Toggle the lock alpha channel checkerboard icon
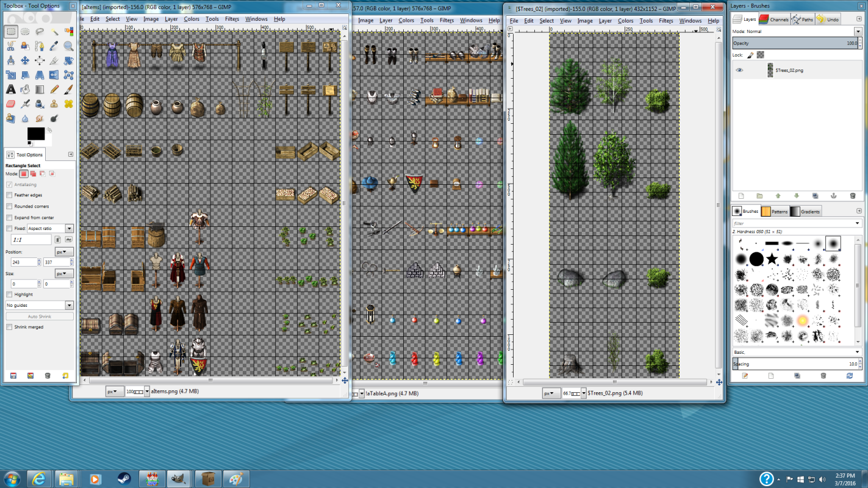 (x=760, y=55)
